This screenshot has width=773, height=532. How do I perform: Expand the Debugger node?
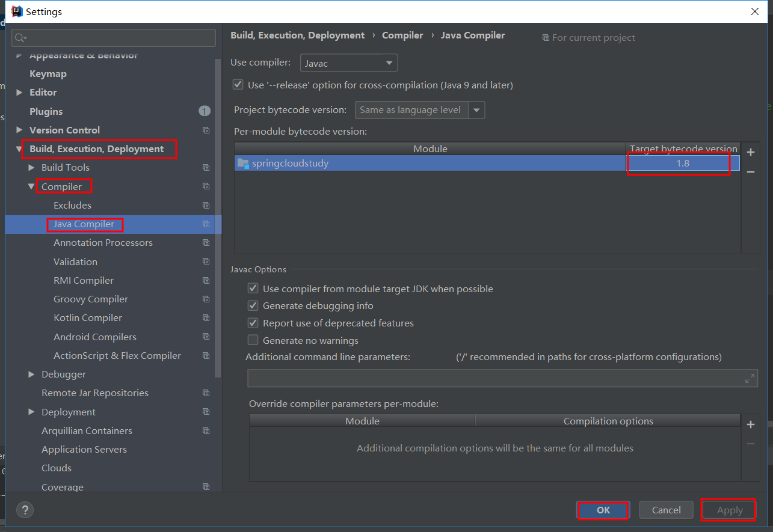[x=31, y=375]
